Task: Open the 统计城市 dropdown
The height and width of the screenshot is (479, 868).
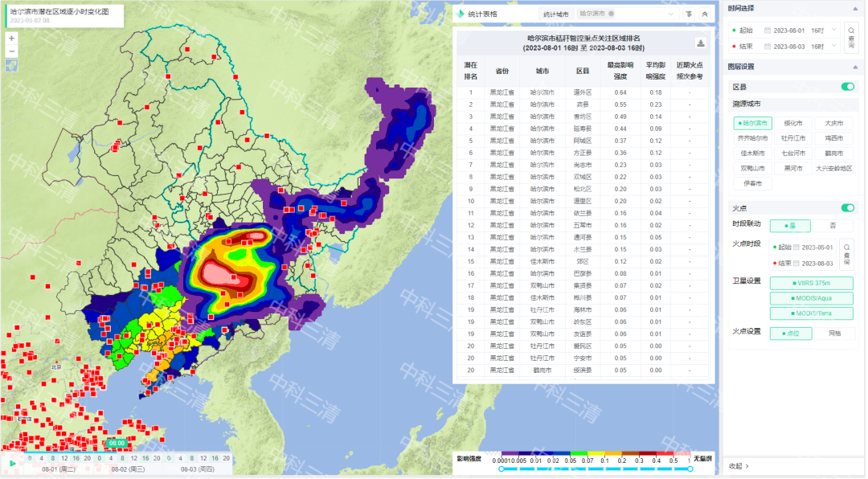Action: tap(626, 14)
